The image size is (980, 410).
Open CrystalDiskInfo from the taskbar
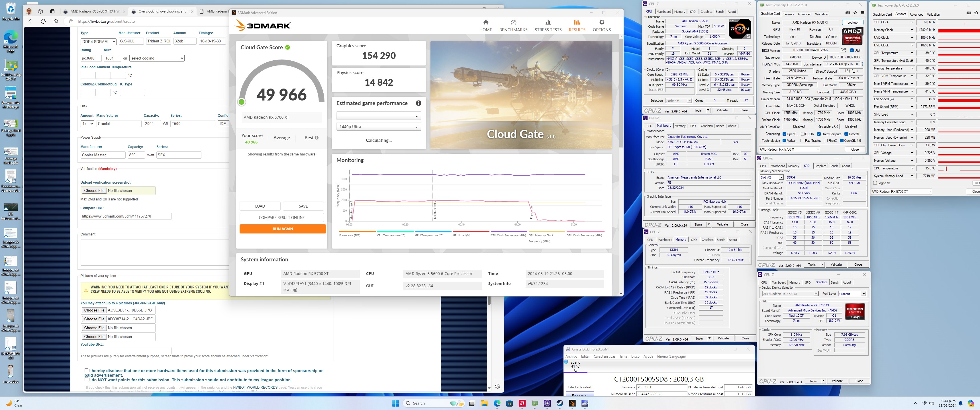(x=585, y=403)
